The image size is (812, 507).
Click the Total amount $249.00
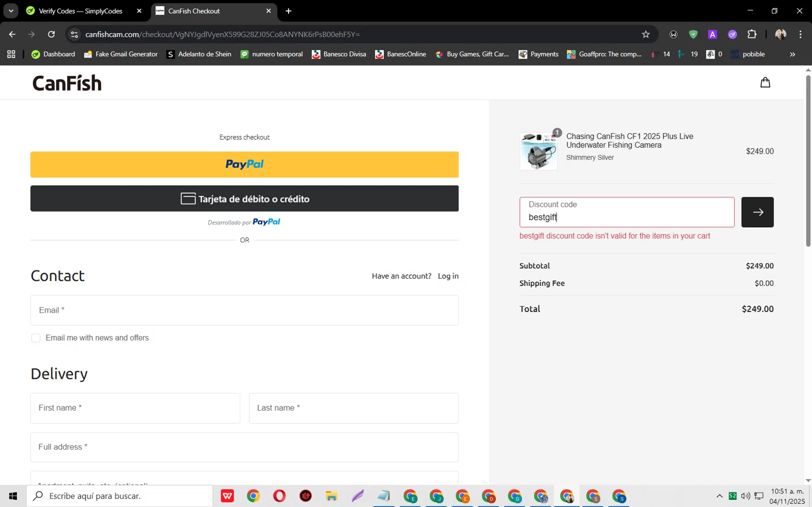coord(757,309)
